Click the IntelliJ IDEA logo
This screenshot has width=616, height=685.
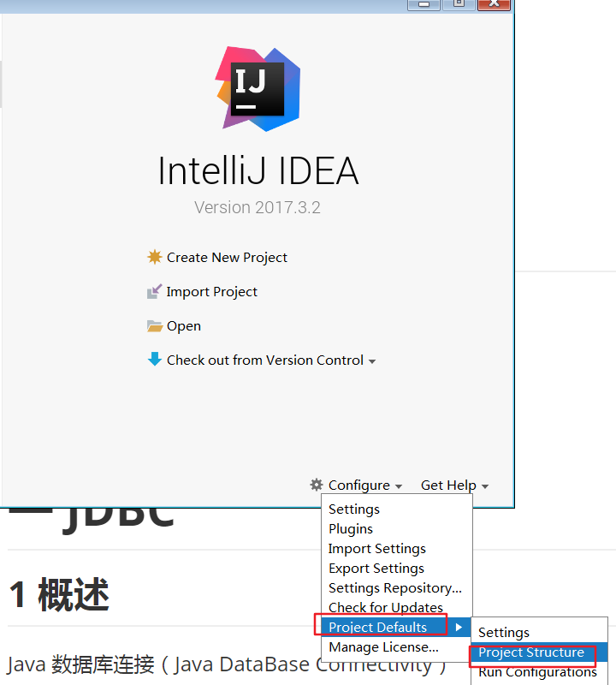pos(258,89)
